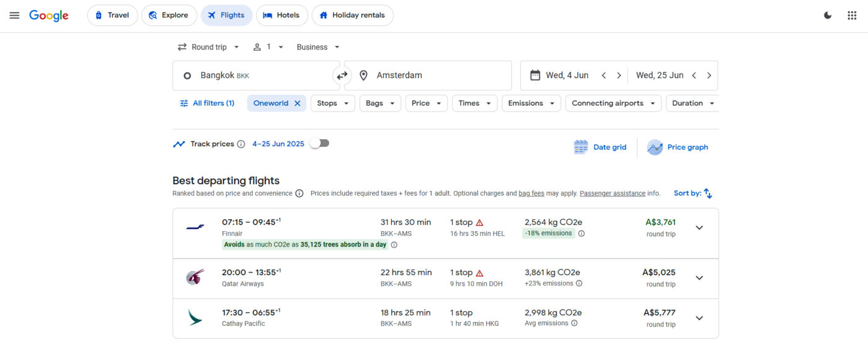Click Qatar Airways layover warning triangle
868x350 pixels.
pyautogui.click(x=479, y=273)
